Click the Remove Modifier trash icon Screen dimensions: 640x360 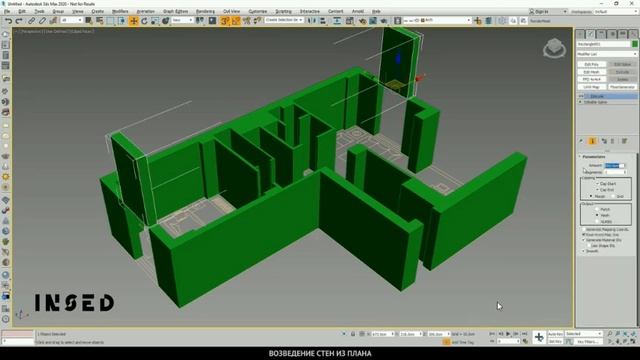pyautogui.click(x=612, y=141)
